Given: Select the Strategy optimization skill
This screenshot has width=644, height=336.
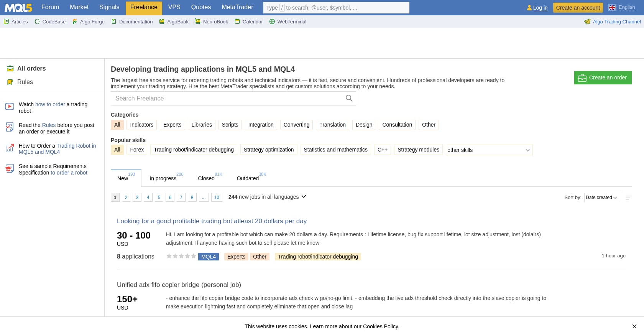Looking at the screenshot, I should [269, 150].
